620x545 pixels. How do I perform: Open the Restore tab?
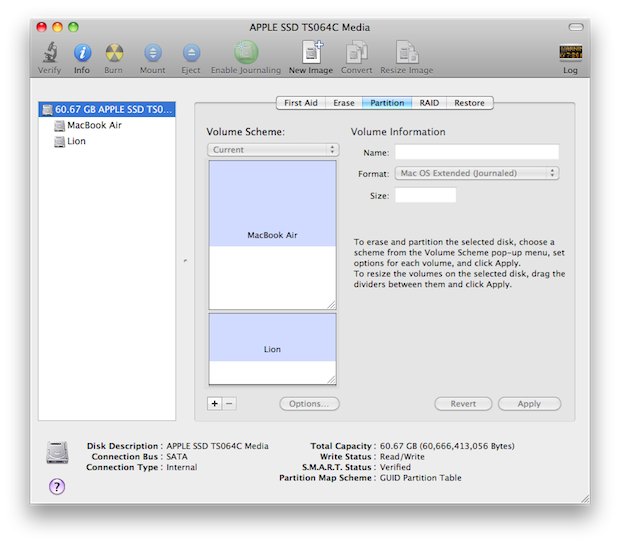[x=469, y=103]
